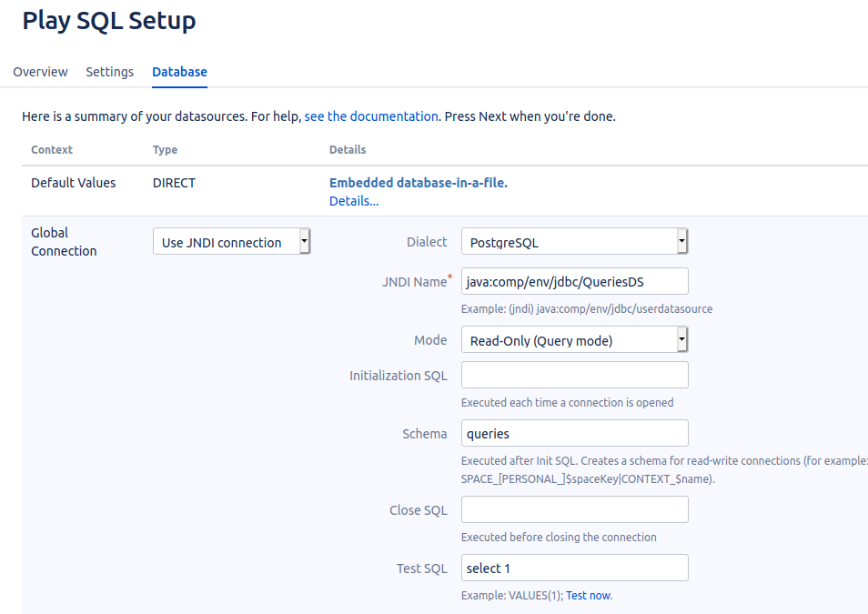Open the Mode dropdown showing Read-Only
Screen dimensions: 868x614
(x=574, y=340)
